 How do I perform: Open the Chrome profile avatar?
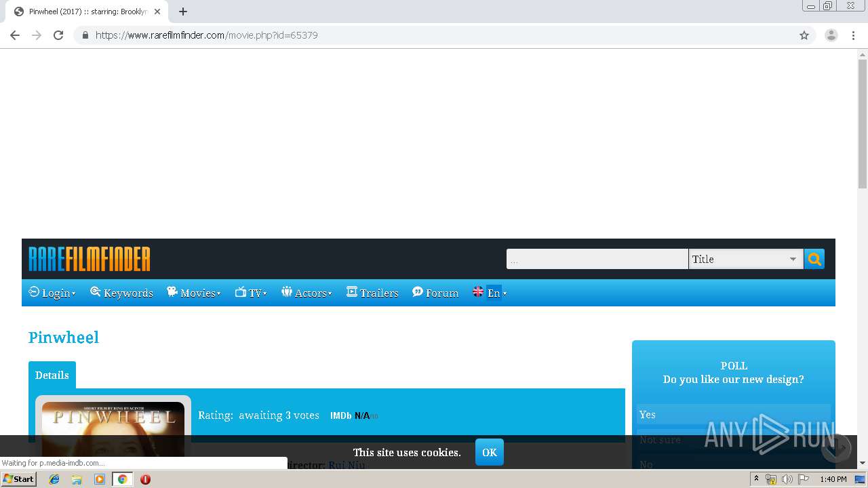(x=831, y=35)
